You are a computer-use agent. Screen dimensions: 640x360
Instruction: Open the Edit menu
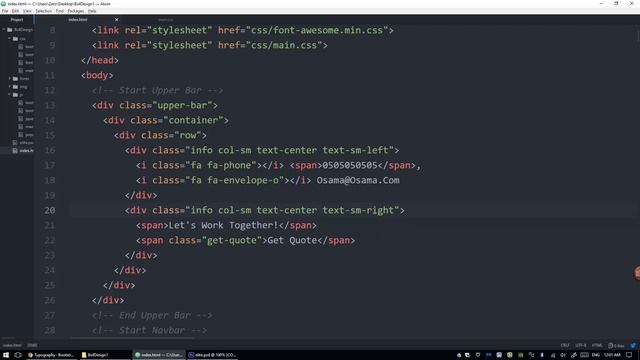(16, 11)
